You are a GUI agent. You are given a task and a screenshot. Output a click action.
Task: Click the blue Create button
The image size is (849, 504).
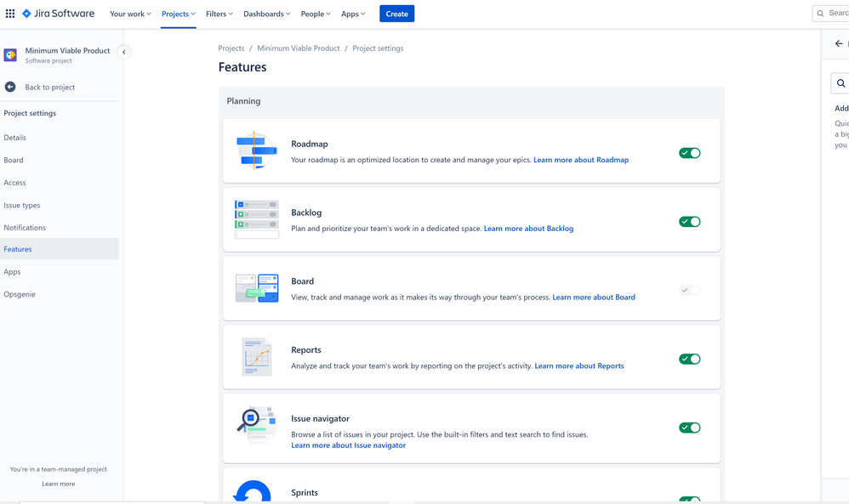click(397, 14)
